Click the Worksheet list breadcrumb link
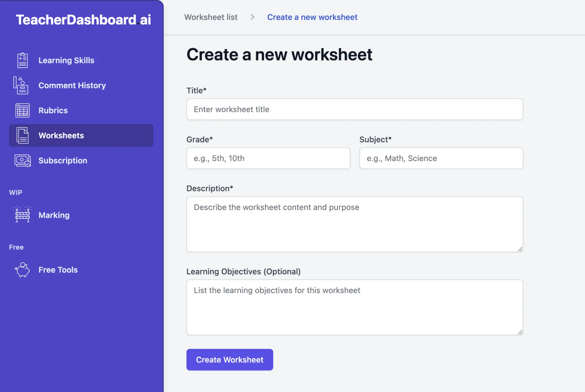Viewport: 585px width, 392px height. tap(211, 17)
